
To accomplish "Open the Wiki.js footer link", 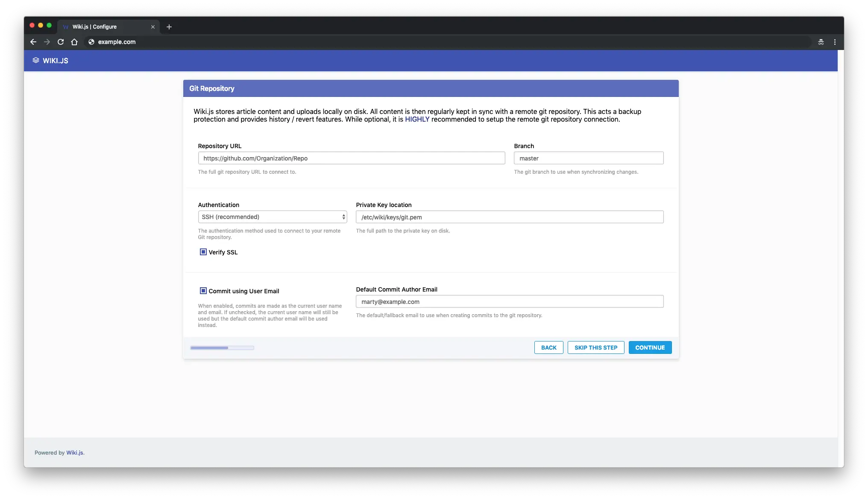I will coord(75,452).
